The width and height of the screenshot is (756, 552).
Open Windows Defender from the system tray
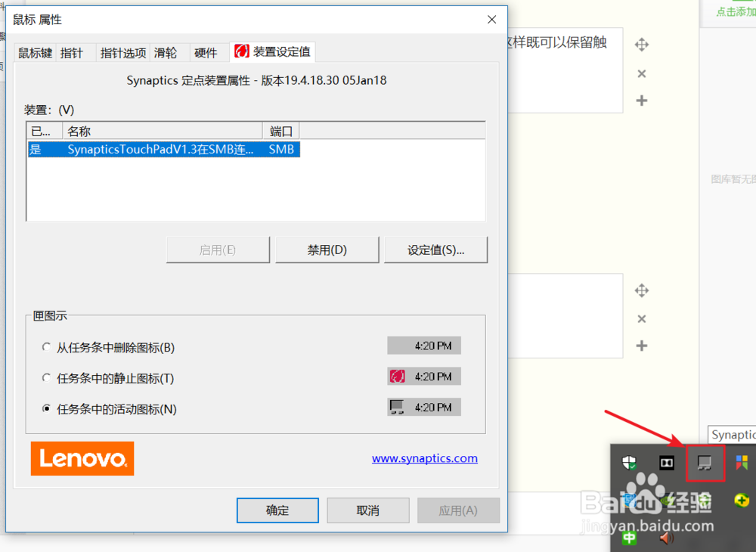(x=630, y=462)
